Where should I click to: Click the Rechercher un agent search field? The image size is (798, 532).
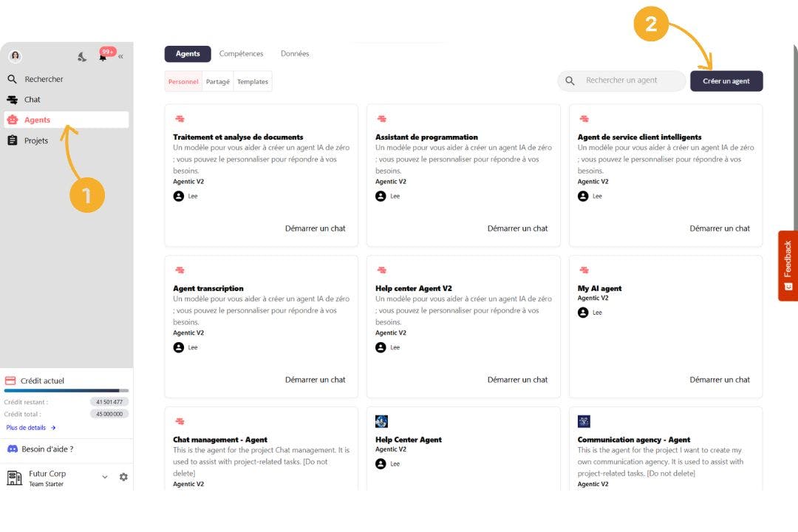(628, 81)
